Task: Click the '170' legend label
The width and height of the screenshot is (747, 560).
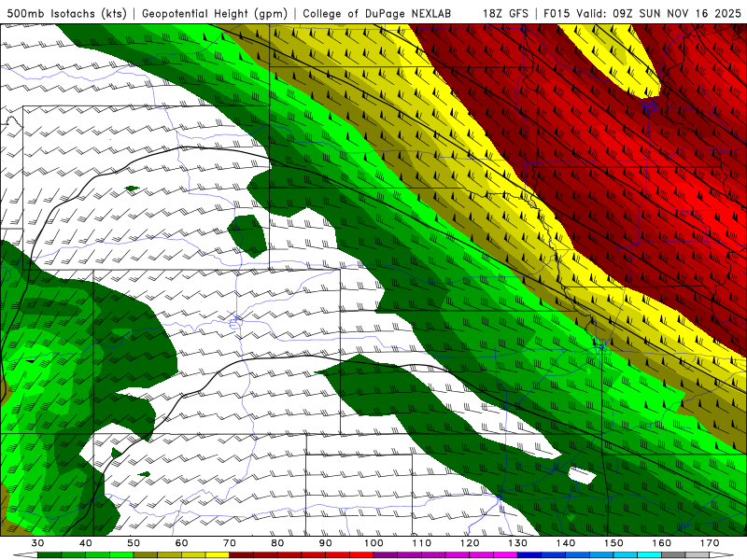Action: [710, 543]
